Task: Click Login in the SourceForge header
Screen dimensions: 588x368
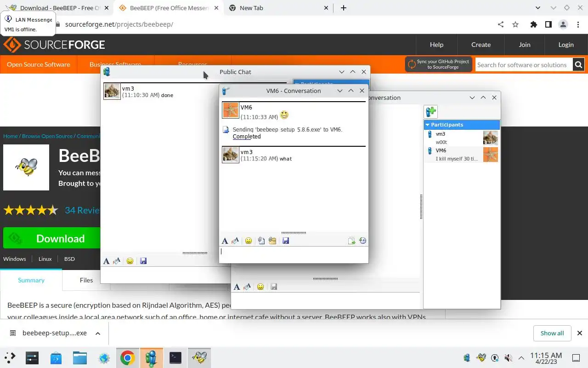Action: click(566, 45)
